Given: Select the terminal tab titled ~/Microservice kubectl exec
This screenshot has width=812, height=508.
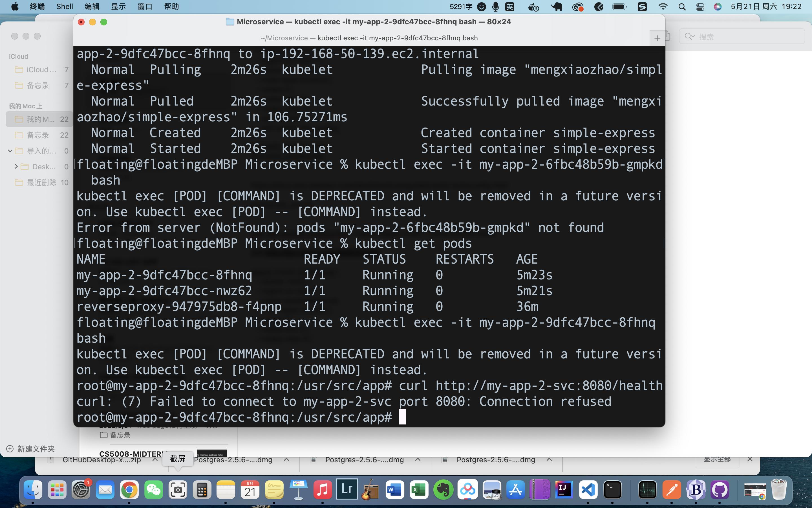Looking at the screenshot, I should 369,38.
